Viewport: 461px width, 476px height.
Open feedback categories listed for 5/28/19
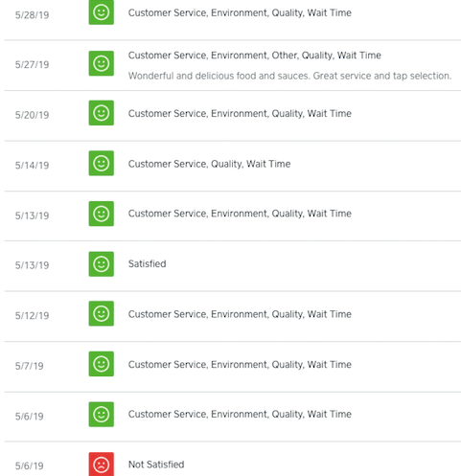tap(240, 12)
